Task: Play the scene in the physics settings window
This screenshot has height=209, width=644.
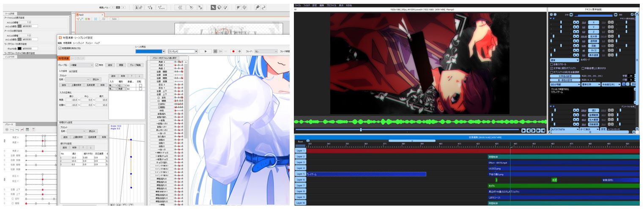Action: [206, 51]
